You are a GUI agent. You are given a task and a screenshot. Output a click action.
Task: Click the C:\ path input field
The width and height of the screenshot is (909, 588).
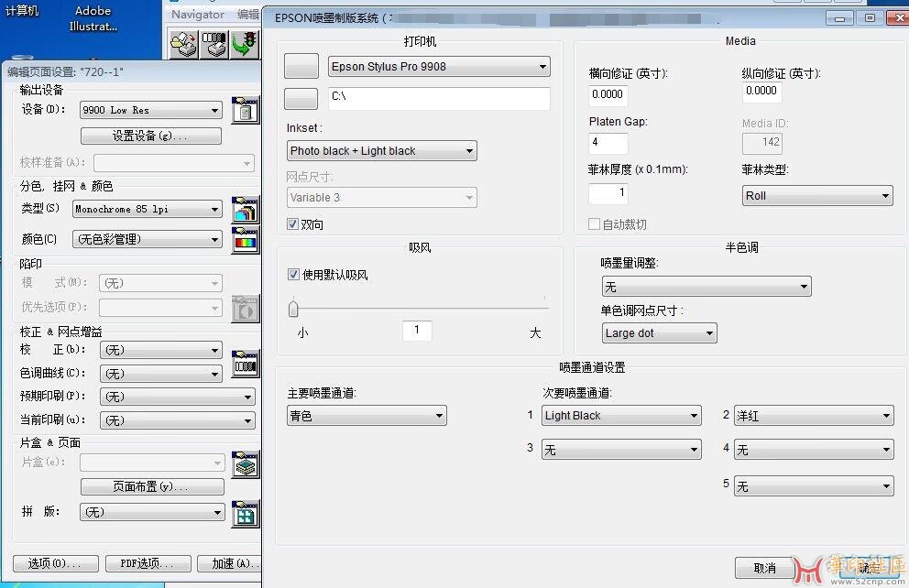pyautogui.click(x=439, y=99)
